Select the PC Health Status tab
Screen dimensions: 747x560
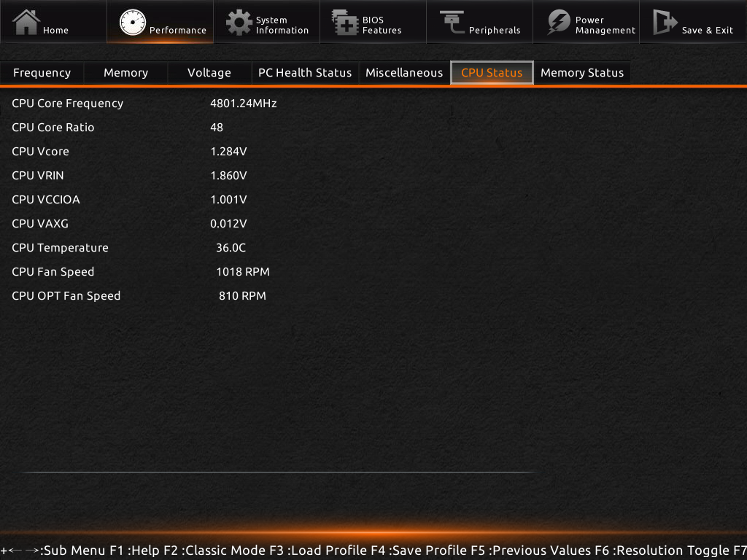click(305, 73)
